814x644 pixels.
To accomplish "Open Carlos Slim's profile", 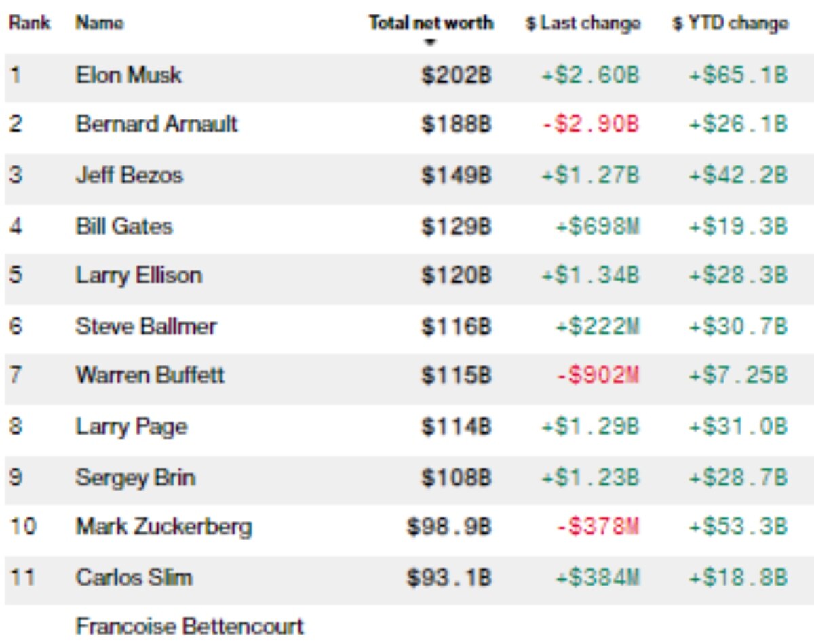I will (134, 578).
